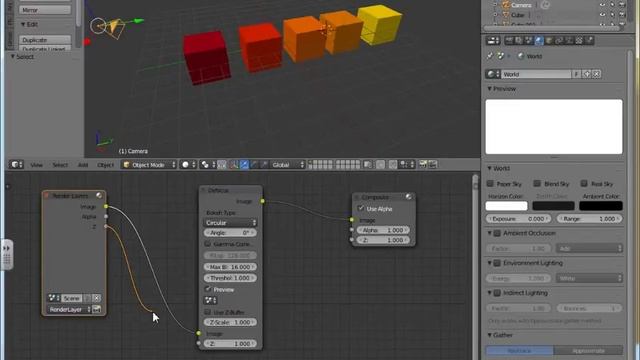Open the World properties tab icon
This screenshot has height=360, width=640.
click(539, 40)
